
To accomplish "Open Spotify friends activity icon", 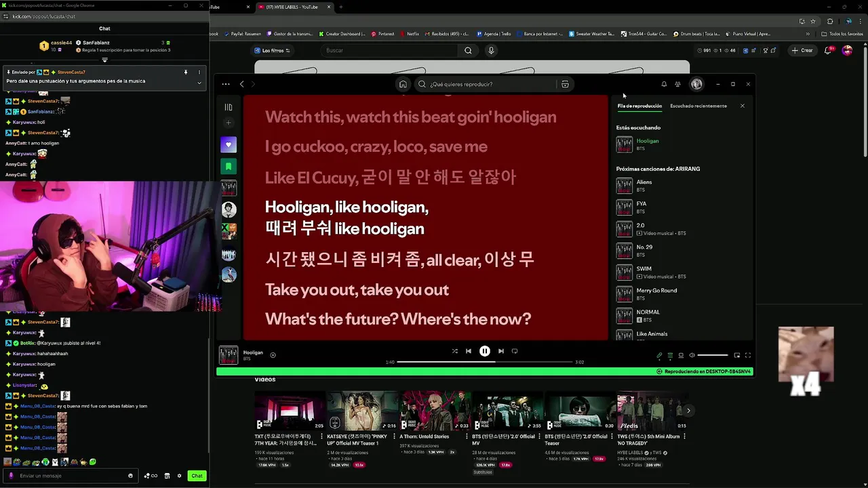I will click(677, 84).
